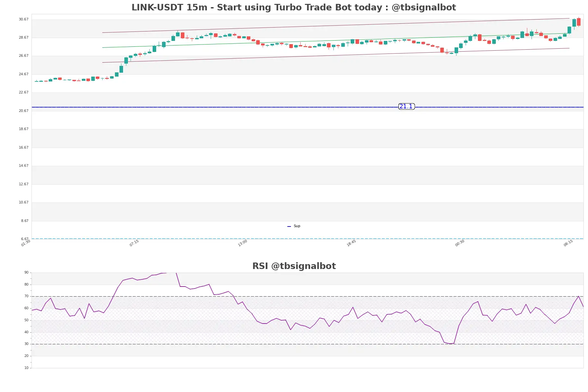Click the RSI axis value 70
Image resolution: width=588 pixels, height=392 pixels.
click(26, 296)
